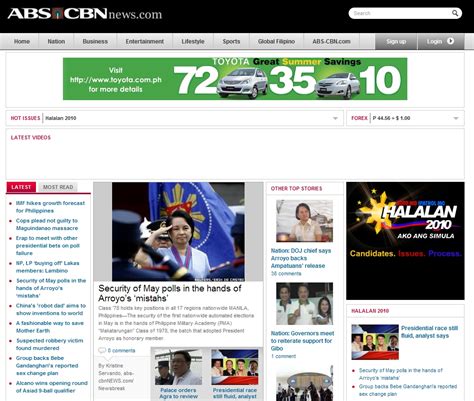This screenshot has height=401, width=474.
Task: Click the 'Halalan 2010' section heading
Action: point(370,311)
